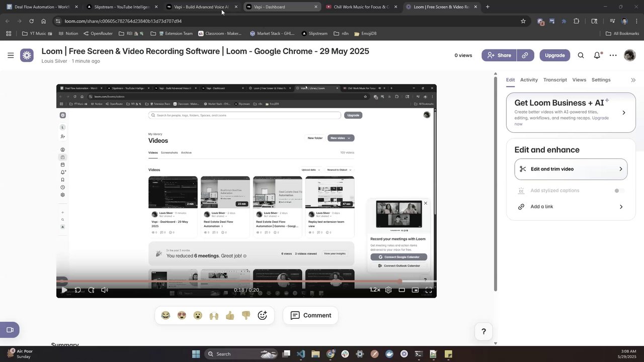Enter fullscreen mode in the player

[429, 290]
